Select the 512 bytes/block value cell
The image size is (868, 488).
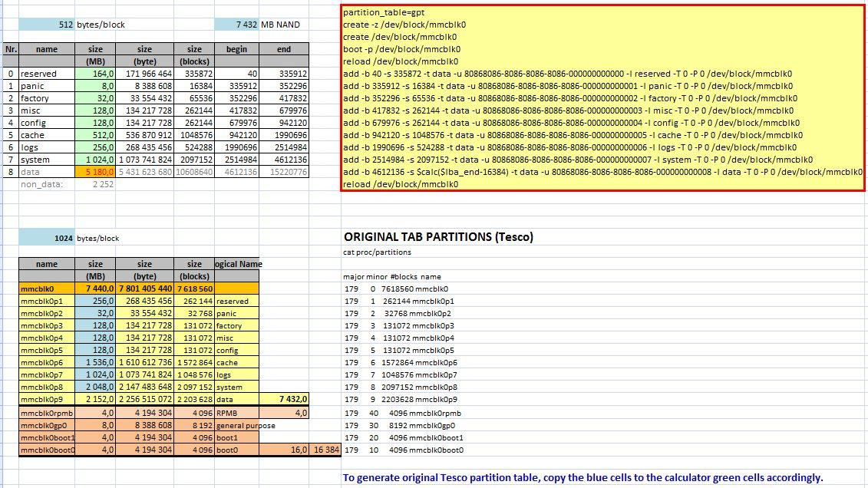click(x=47, y=25)
